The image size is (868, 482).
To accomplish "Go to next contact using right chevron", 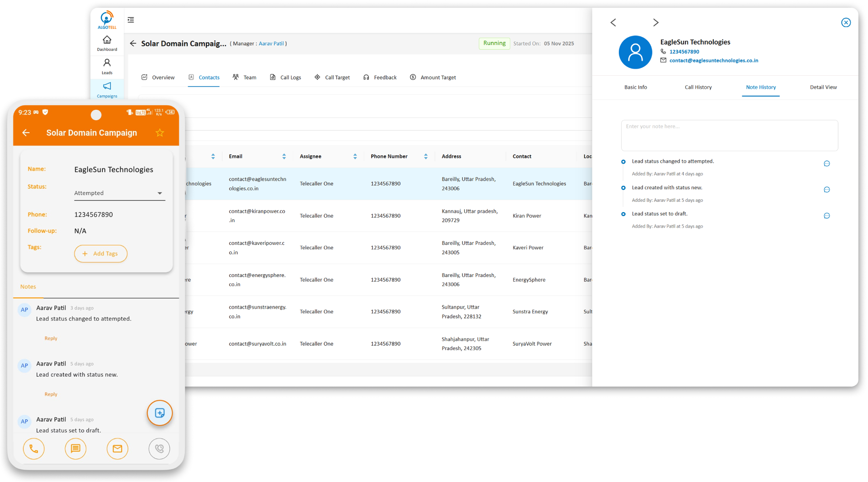I will [656, 22].
